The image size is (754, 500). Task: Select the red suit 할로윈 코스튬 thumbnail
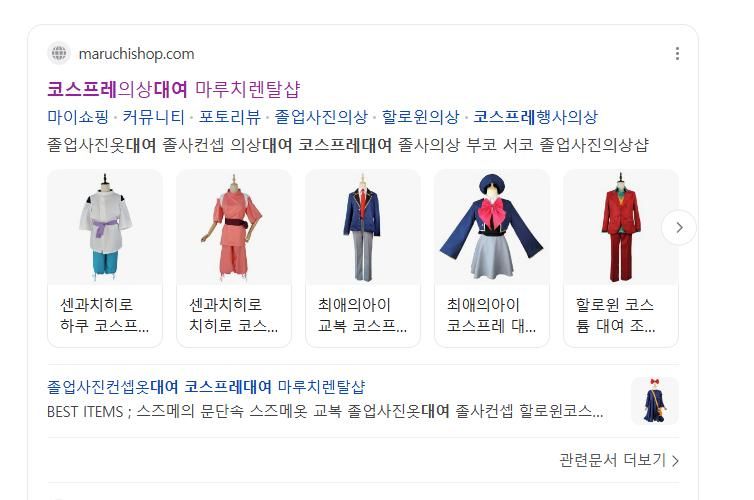coord(620,227)
